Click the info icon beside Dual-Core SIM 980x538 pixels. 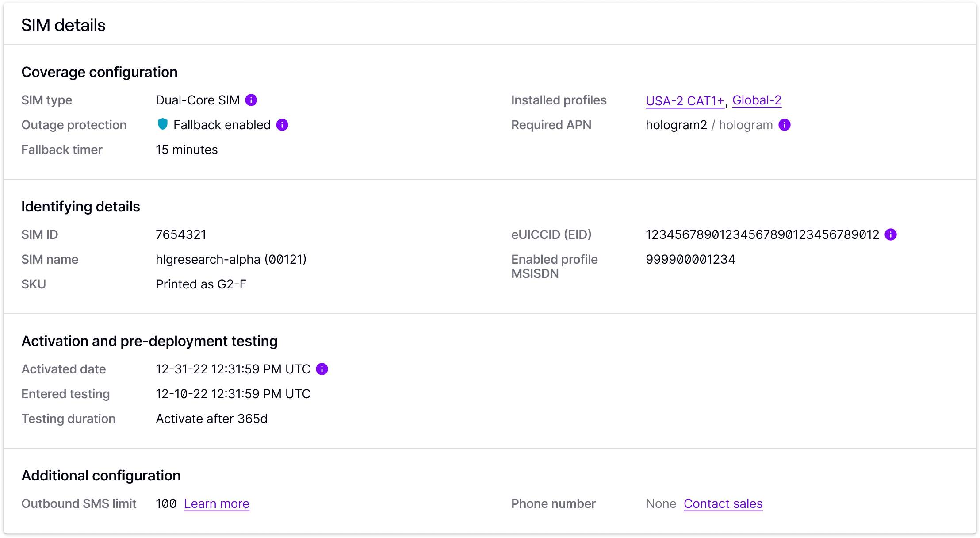(x=251, y=100)
